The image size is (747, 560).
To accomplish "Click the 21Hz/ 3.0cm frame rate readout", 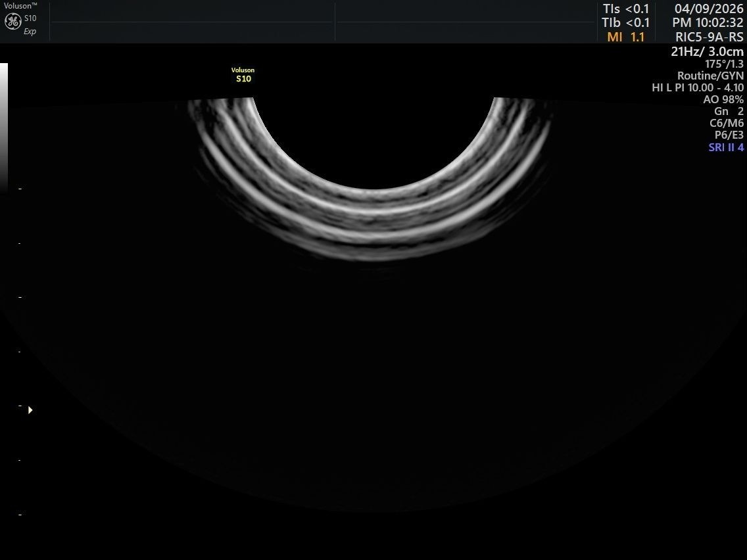I will (707, 51).
